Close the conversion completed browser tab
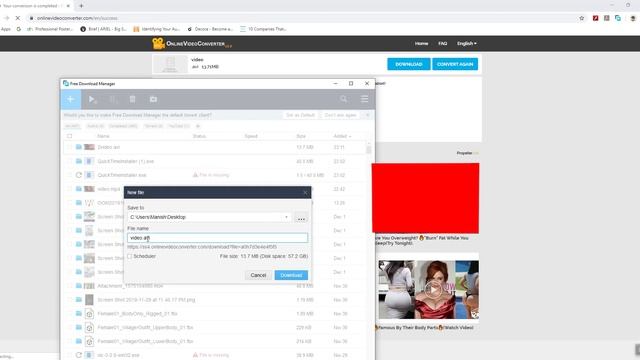The height and width of the screenshot is (360, 640). [68, 6]
